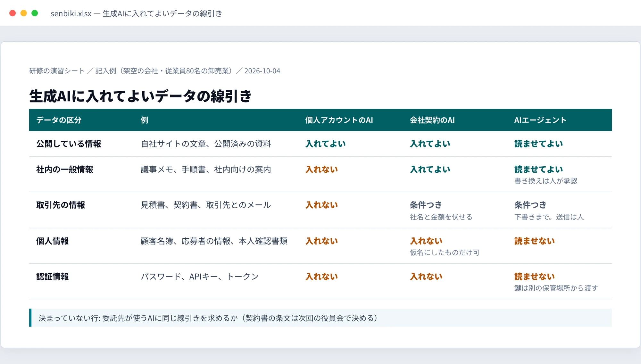Click the 公開している情報 row label
Screen dimensions: 641x364
[69, 144]
